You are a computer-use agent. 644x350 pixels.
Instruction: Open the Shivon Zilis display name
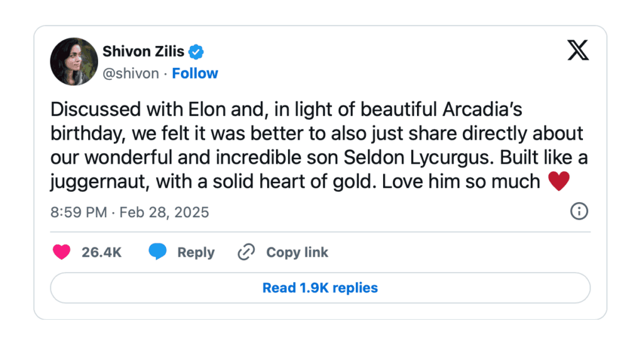tap(143, 52)
